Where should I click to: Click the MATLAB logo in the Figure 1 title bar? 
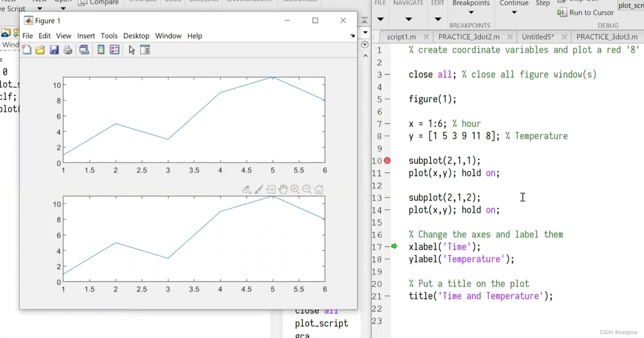pyautogui.click(x=29, y=21)
